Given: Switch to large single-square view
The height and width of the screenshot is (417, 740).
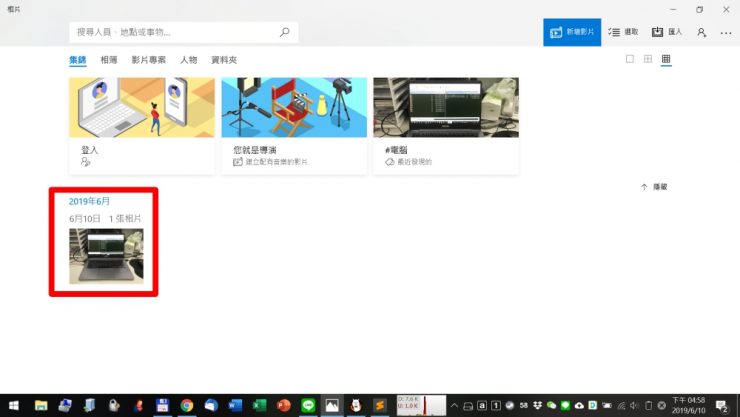Looking at the screenshot, I should [x=630, y=60].
